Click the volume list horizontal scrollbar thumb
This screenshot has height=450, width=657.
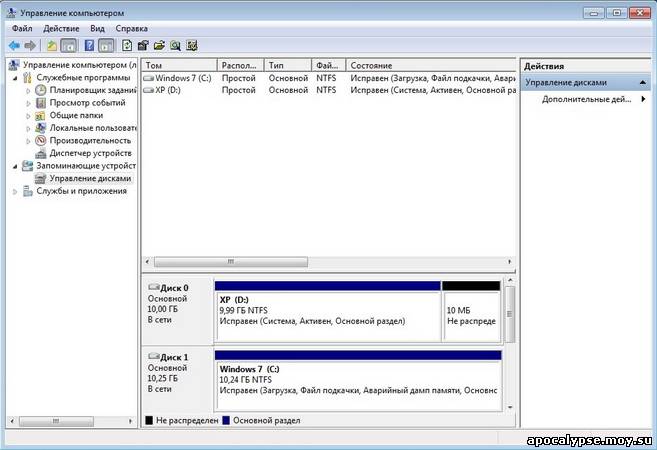coord(231,261)
